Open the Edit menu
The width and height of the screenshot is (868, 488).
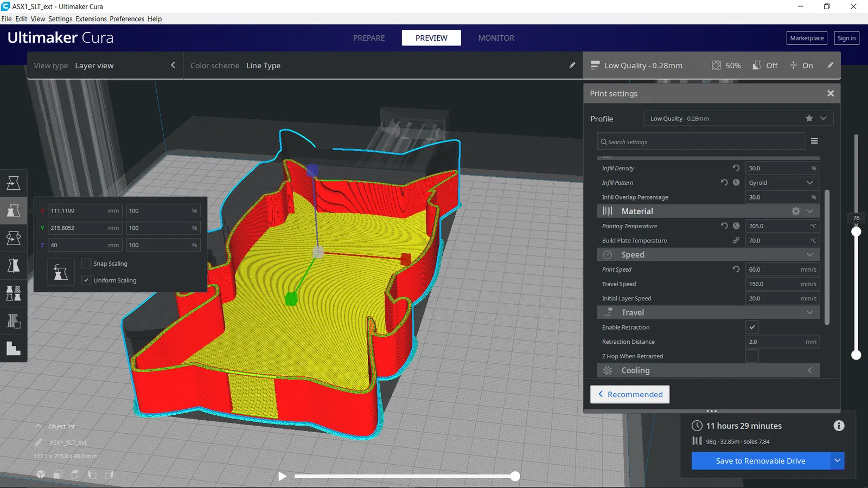tap(21, 19)
